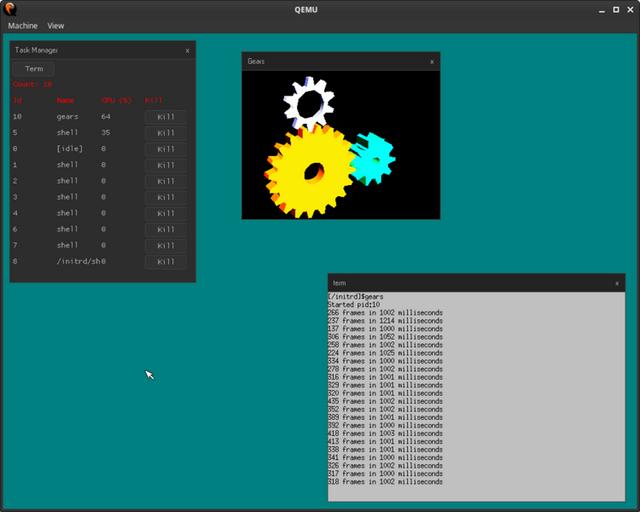Image resolution: width=640 pixels, height=512 pixels.
Task: Open the Machine menu
Action: pyautogui.click(x=22, y=25)
